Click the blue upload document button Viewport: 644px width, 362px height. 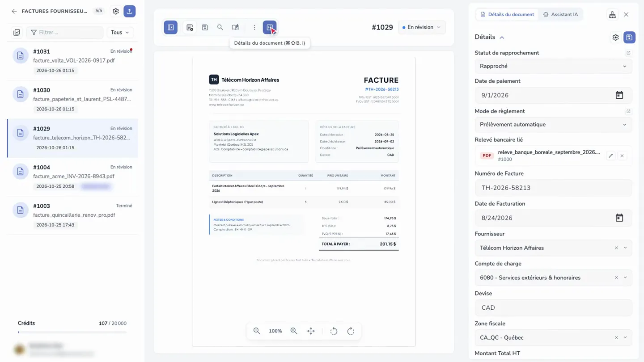coord(129,11)
